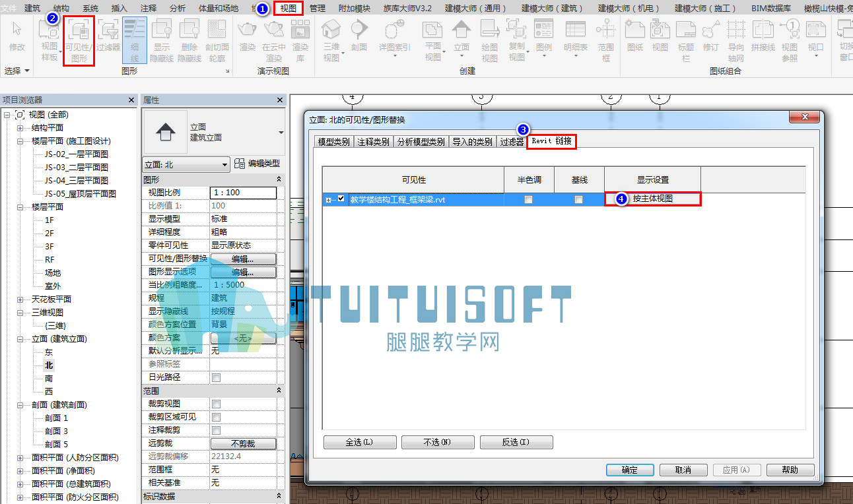The height and width of the screenshot is (504, 853).
Task: Open the 三维视图 3D view tool
Action: [x=331, y=41]
